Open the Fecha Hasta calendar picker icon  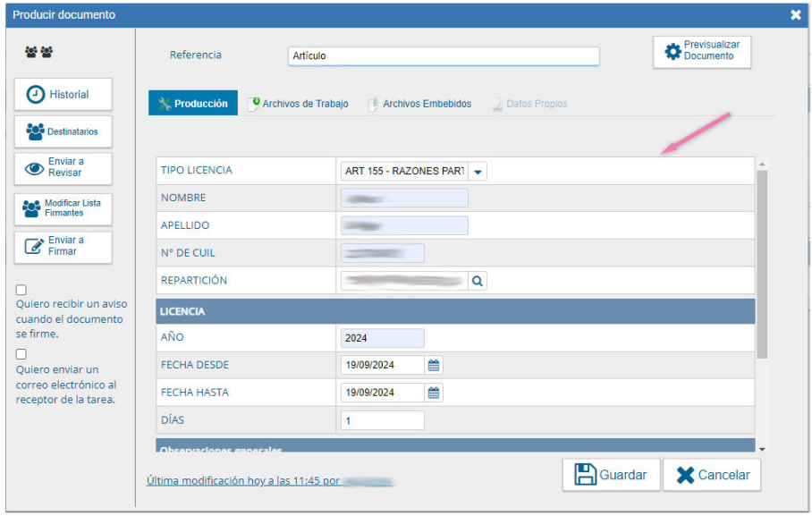click(x=434, y=393)
